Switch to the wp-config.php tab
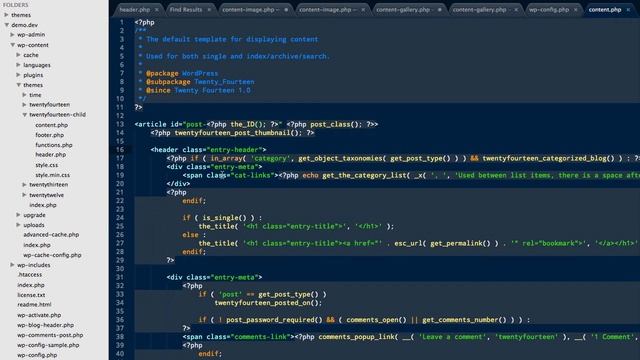The width and height of the screenshot is (640, 360). click(549, 9)
